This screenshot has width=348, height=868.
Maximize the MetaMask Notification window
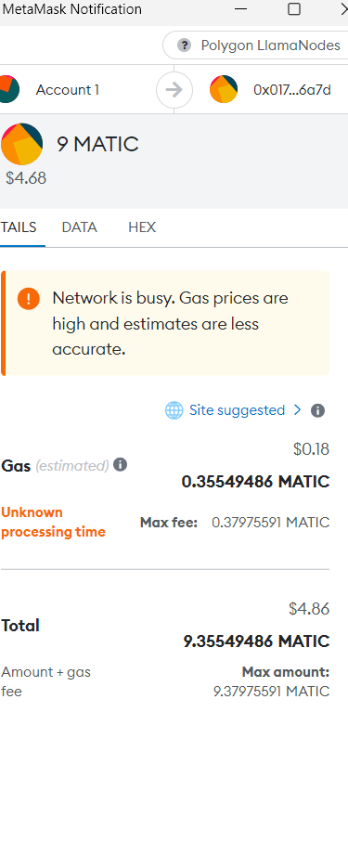294,9
